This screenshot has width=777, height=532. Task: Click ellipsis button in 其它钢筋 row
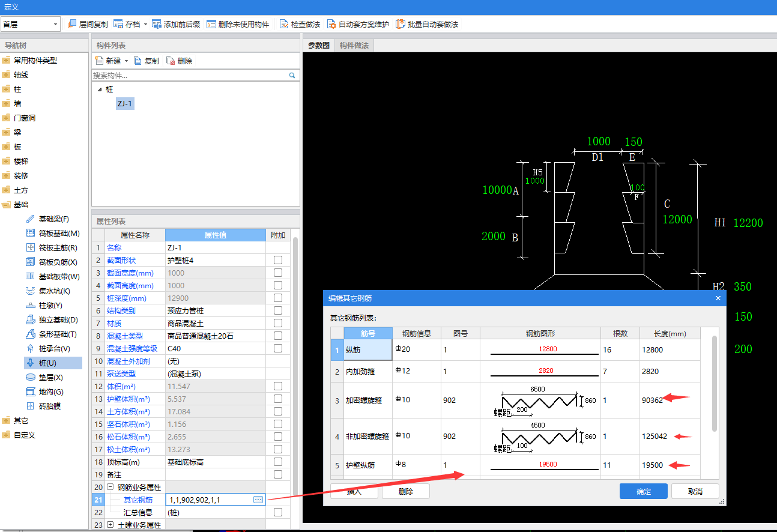pos(258,500)
